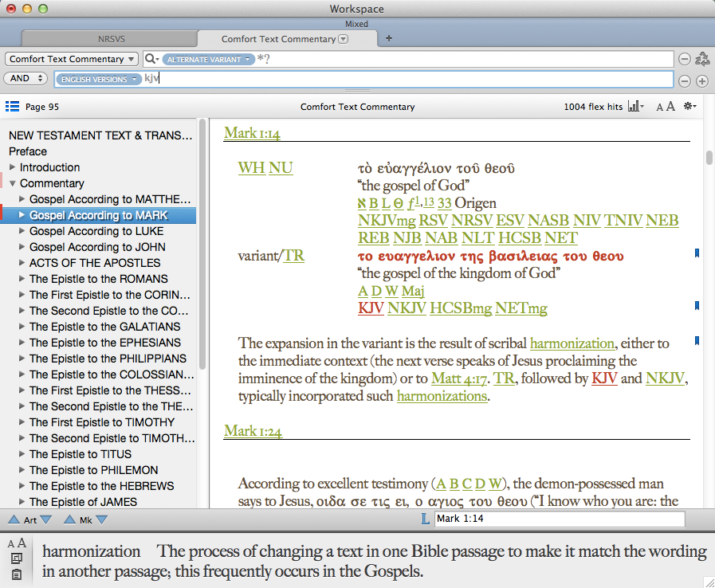Jump to previous Mk hit with up triangle

point(70,519)
